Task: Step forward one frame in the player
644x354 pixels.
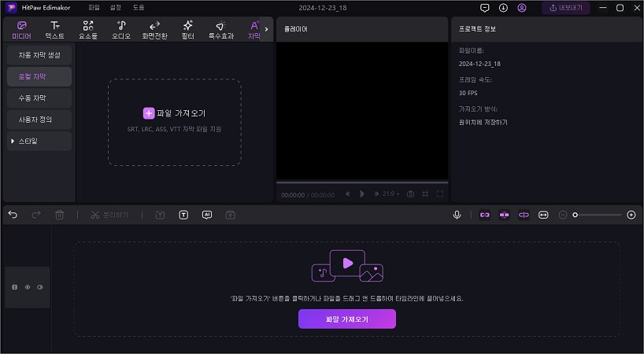Action: [376, 194]
